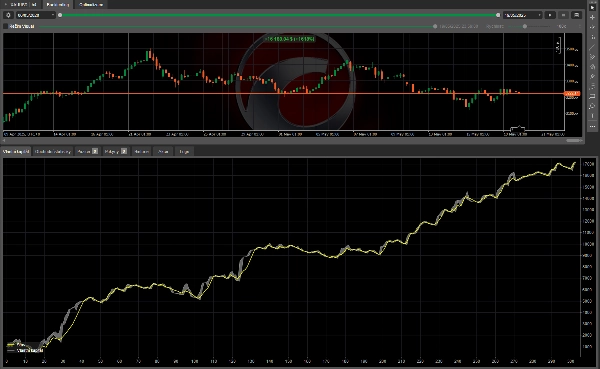Select the trend line drawing tool
This screenshot has width=600, height=369.
[592, 47]
